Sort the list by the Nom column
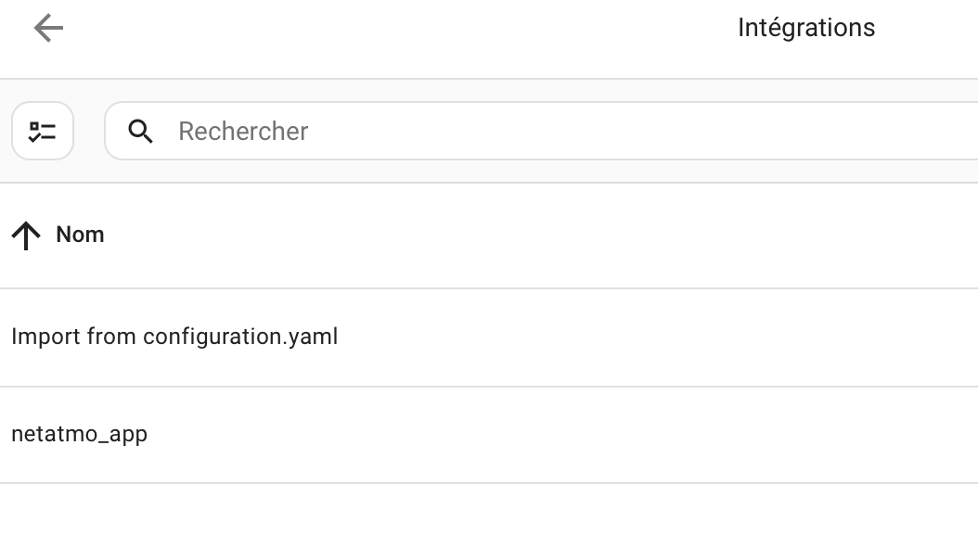This screenshot has width=978, height=560. [80, 235]
